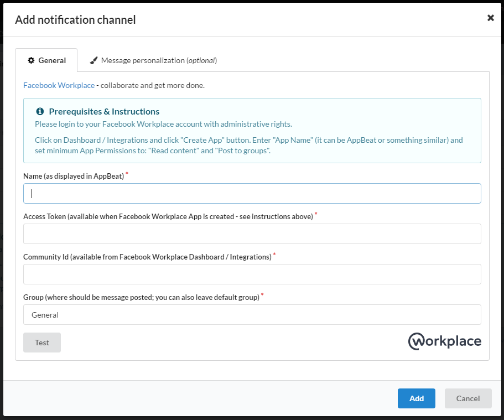Click the Access Token label text

click(168, 216)
